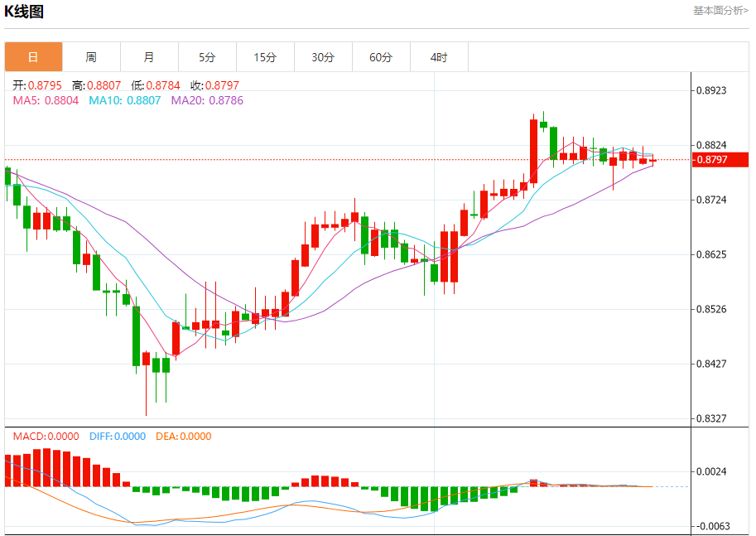Click the 0.8327 price axis label

pos(711,418)
